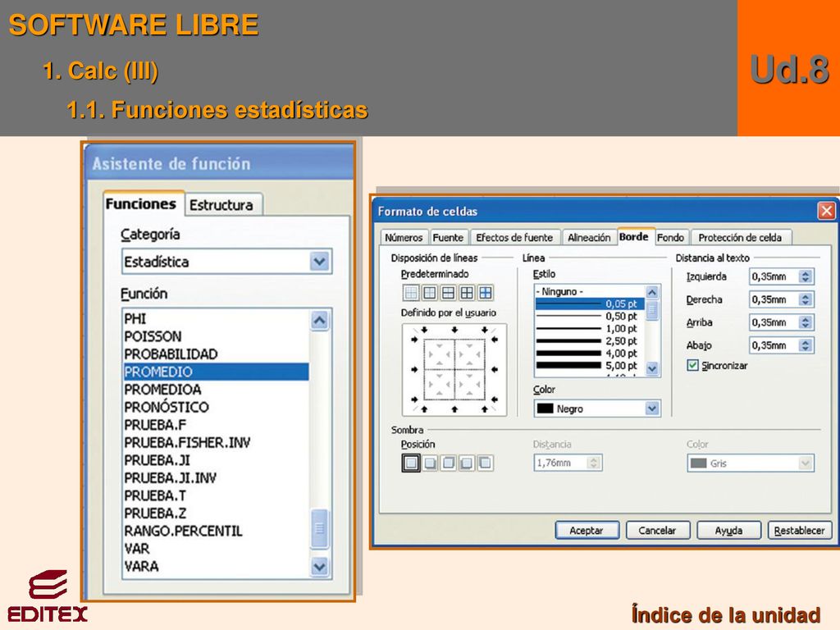Select the second shadow position icon
Viewport: 840px width, 630px height.
430,463
